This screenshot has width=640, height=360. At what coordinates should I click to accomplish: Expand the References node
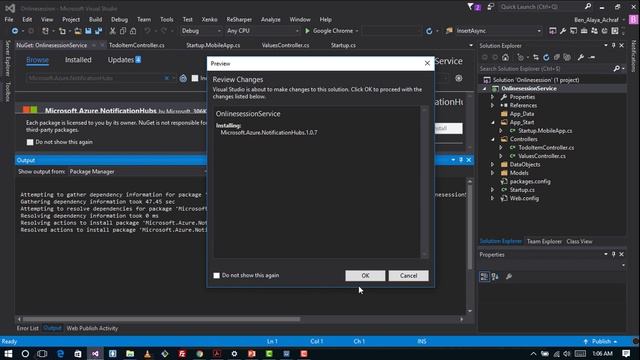click(x=493, y=105)
